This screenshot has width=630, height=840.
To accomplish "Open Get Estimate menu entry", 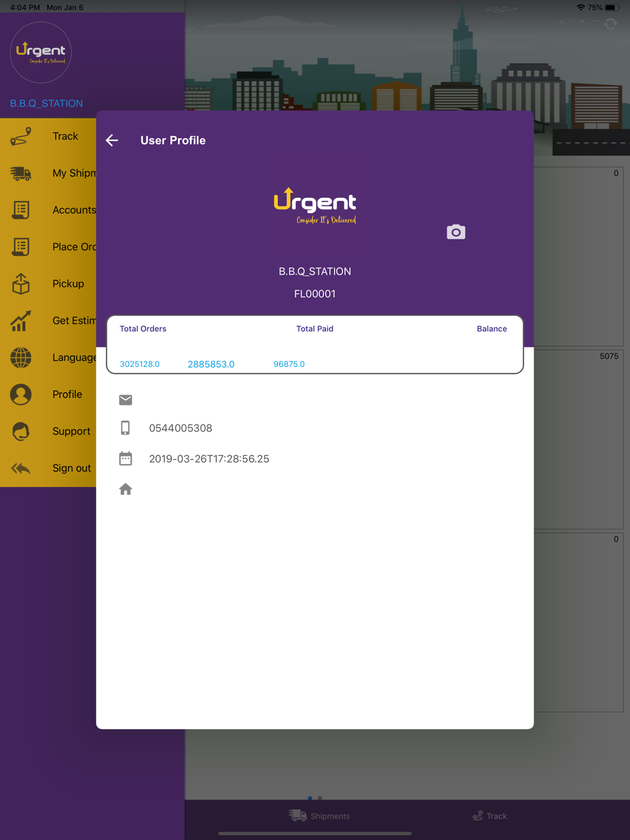I will (x=48, y=321).
